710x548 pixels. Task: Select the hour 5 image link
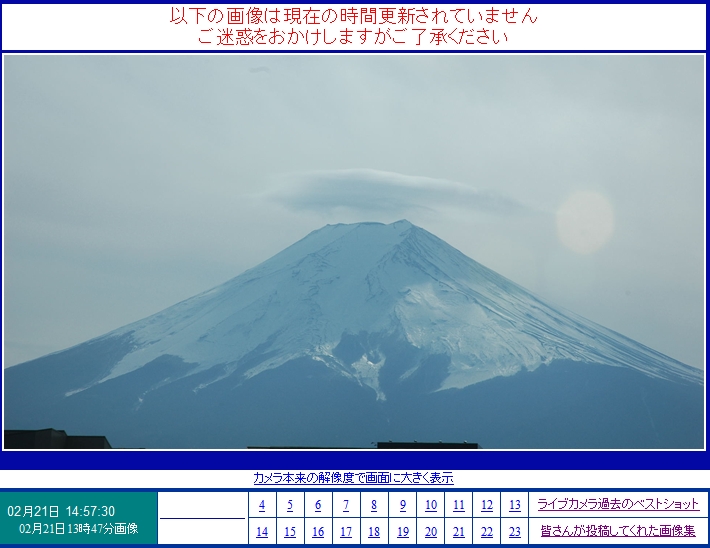290,505
